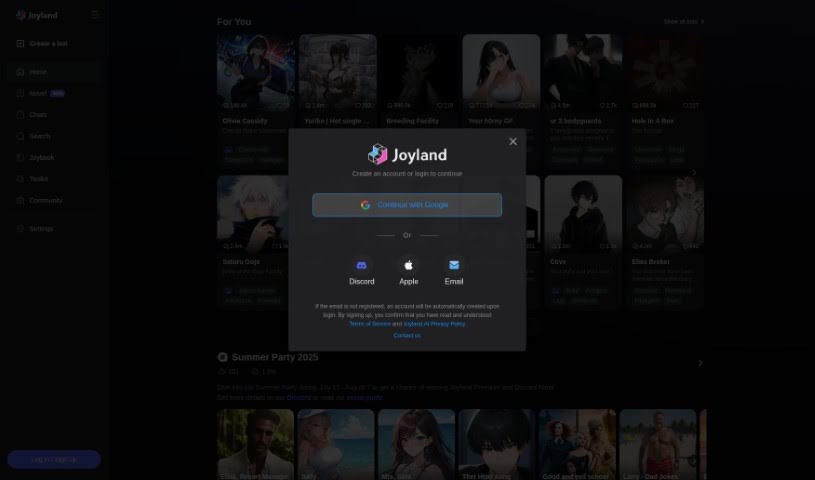Click the Settings gear icon in sidebar
815x480 pixels.
point(20,228)
